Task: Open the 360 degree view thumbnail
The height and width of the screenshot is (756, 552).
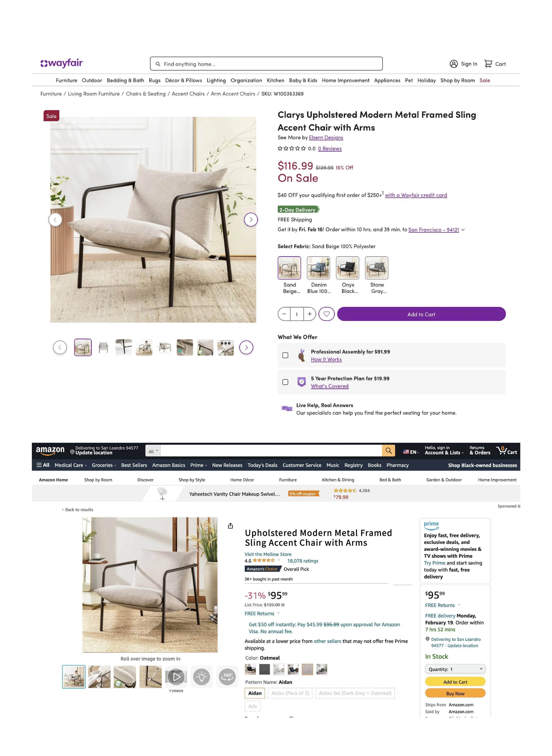Action: [227, 677]
